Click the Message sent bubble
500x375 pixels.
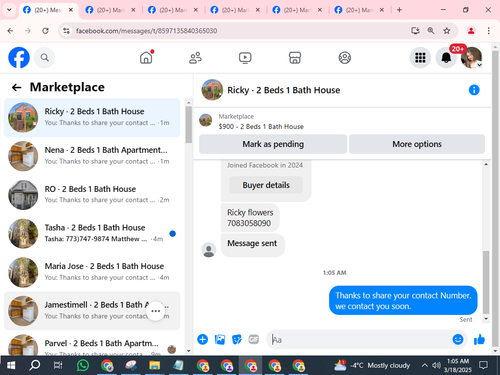coord(252,244)
